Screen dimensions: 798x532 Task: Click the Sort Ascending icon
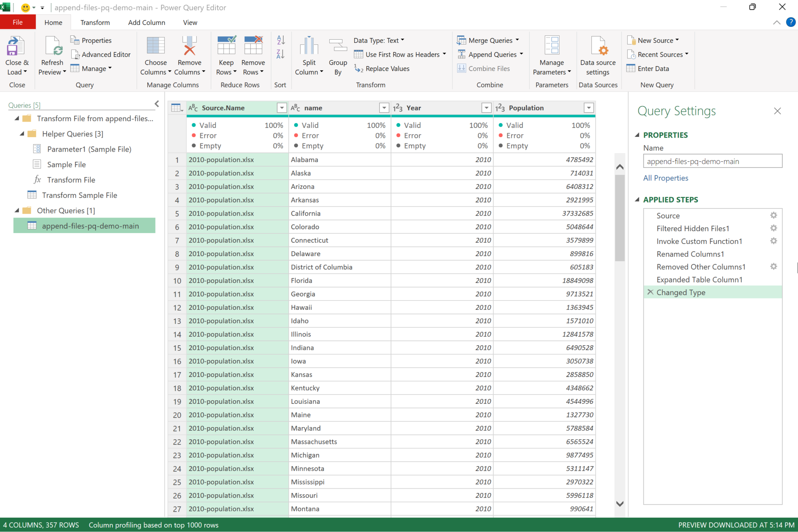click(x=281, y=40)
